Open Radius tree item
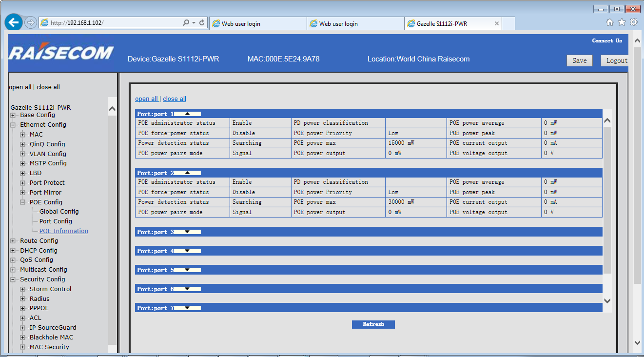Screen dimensions: 644x357 click(39, 299)
